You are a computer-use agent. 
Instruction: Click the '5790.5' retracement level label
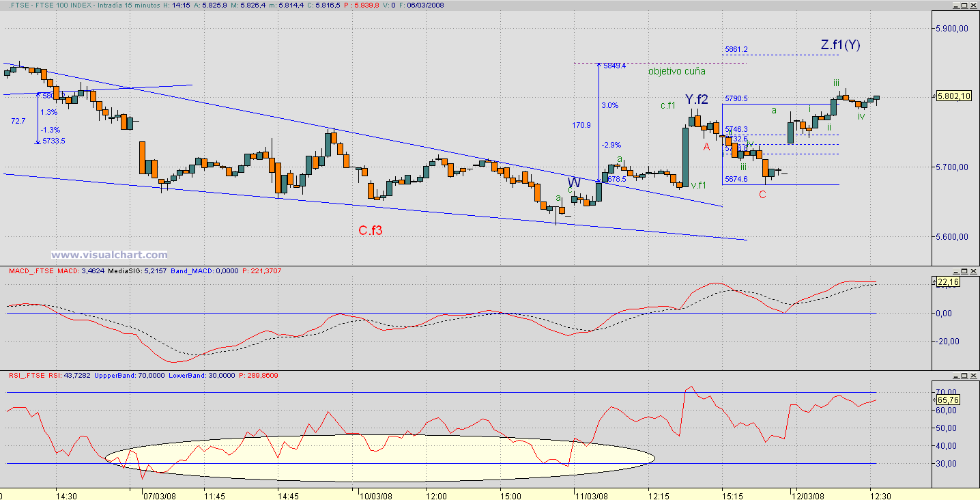tap(736, 98)
